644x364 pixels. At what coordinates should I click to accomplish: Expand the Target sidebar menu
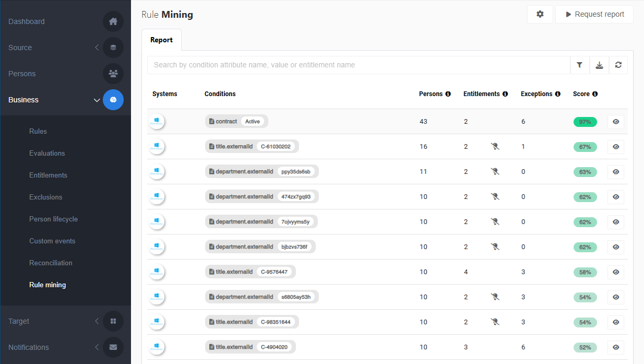[97, 321]
